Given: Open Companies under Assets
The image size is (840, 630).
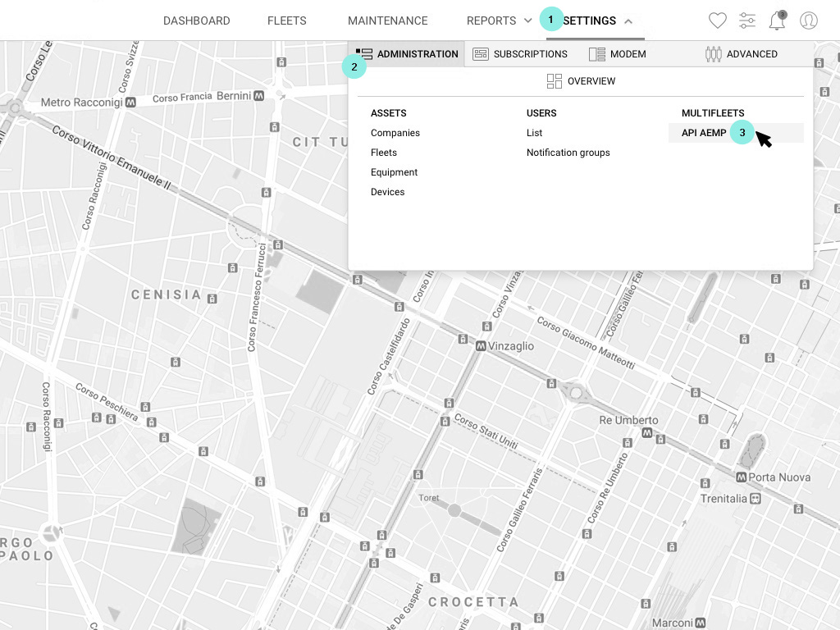Looking at the screenshot, I should tap(395, 133).
